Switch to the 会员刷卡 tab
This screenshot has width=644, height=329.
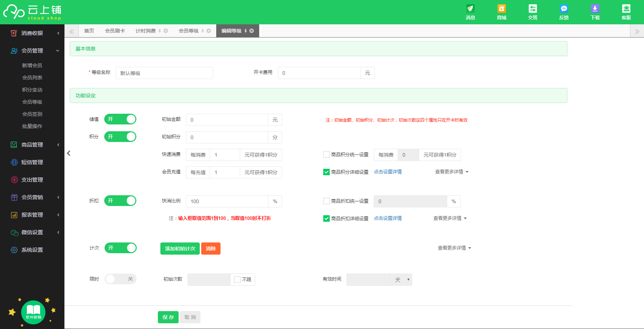tap(115, 31)
